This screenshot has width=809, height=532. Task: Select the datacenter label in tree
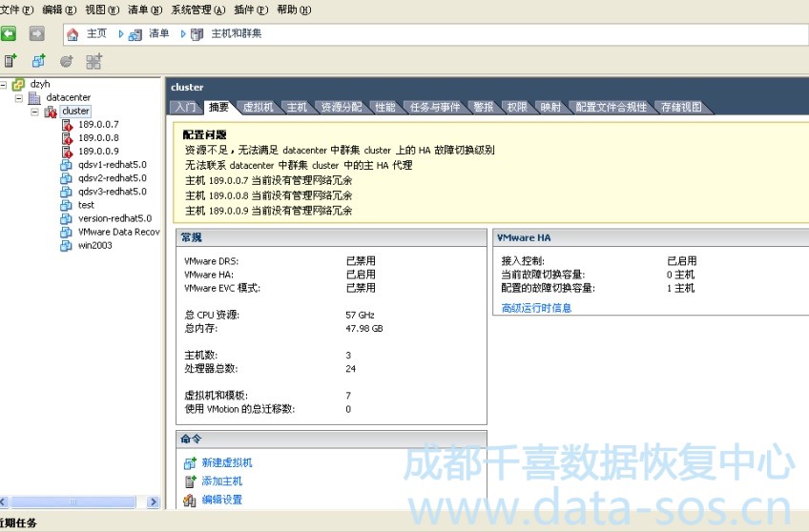(68, 97)
